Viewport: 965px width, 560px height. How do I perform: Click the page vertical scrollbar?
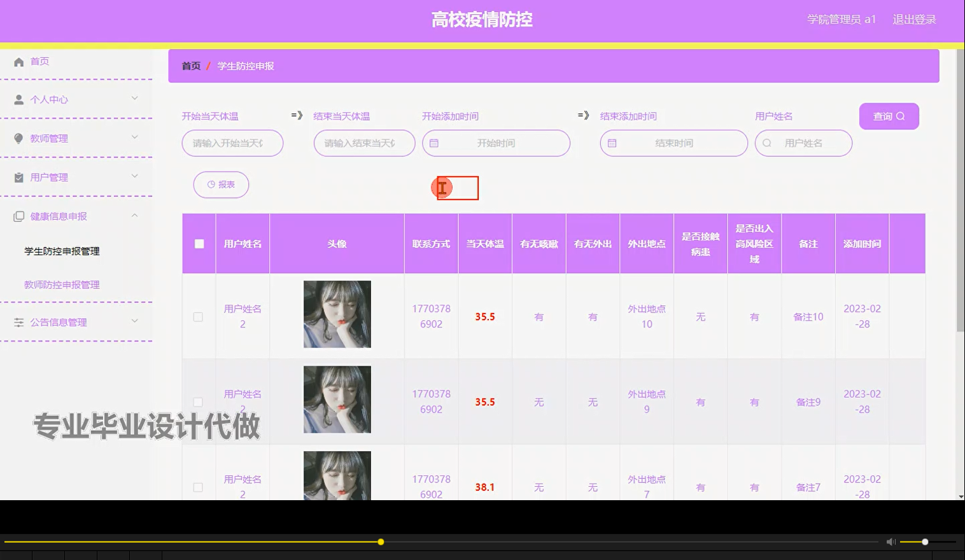(961, 190)
